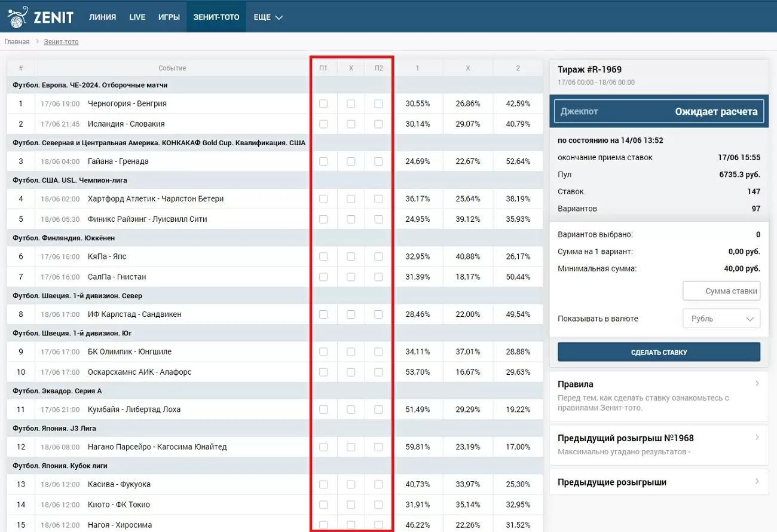This screenshot has height=532, width=777.
Task: Expand Предыдущий розыгрыш №1968 chevron
Action: tap(757, 437)
